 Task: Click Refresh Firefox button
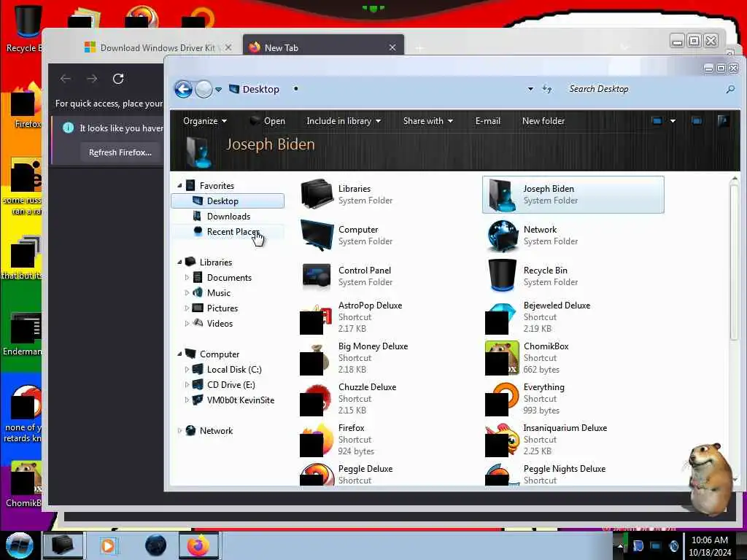pos(120,152)
